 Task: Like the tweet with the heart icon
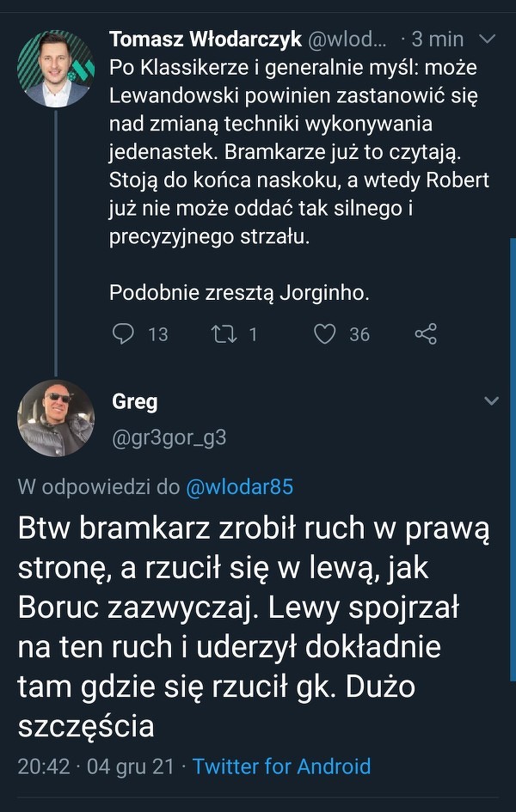(x=324, y=333)
